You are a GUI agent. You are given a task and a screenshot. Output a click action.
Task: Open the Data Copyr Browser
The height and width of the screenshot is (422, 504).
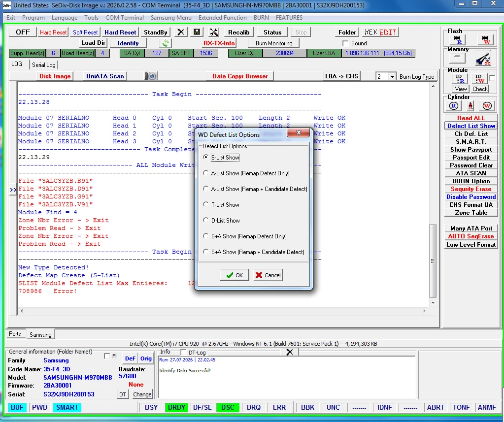pyautogui.click(x=240, y=76)
